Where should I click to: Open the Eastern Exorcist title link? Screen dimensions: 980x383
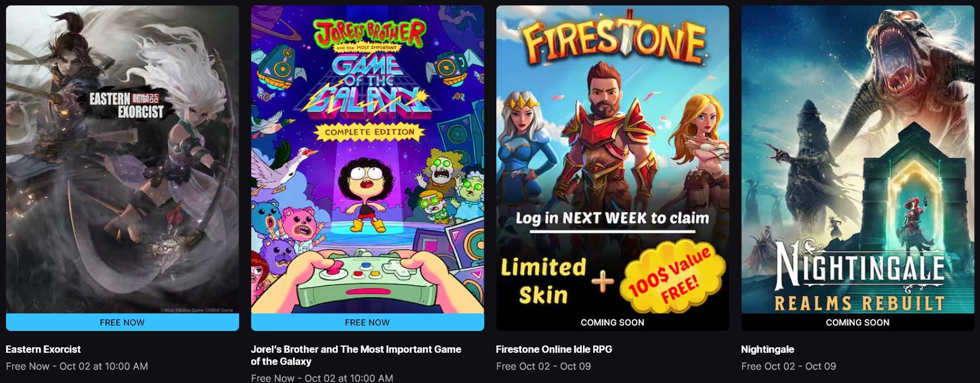pos(43,349)
